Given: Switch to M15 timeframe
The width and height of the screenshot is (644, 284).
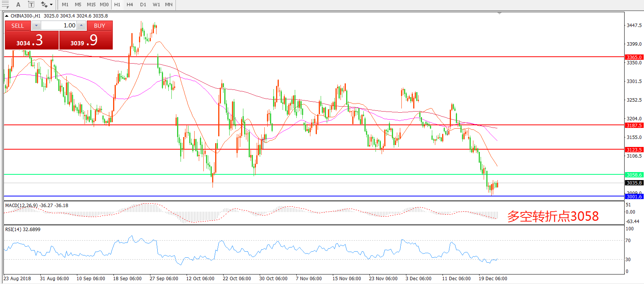Looking at the screenshot, I should (x=91, y=5).
